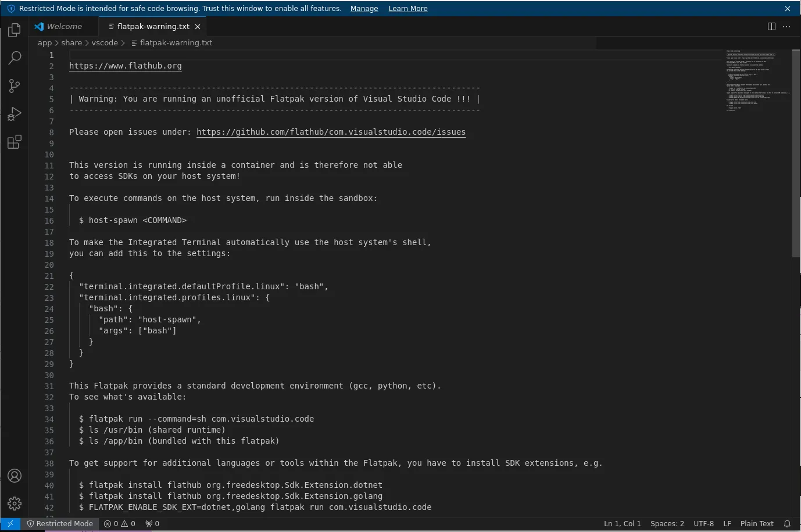Click the '"args": ["bash"]' line
Screen dimensions: 801x532
click(138, 330)
